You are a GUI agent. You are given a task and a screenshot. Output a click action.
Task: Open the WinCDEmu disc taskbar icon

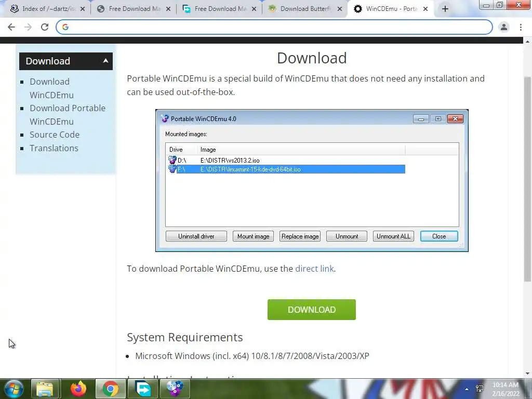click(x=175, y=389)
